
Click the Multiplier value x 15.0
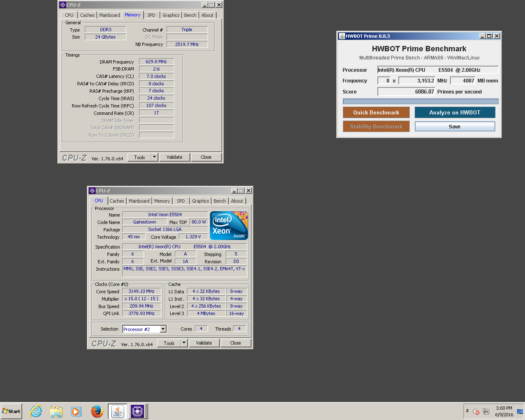coord(142,299)
